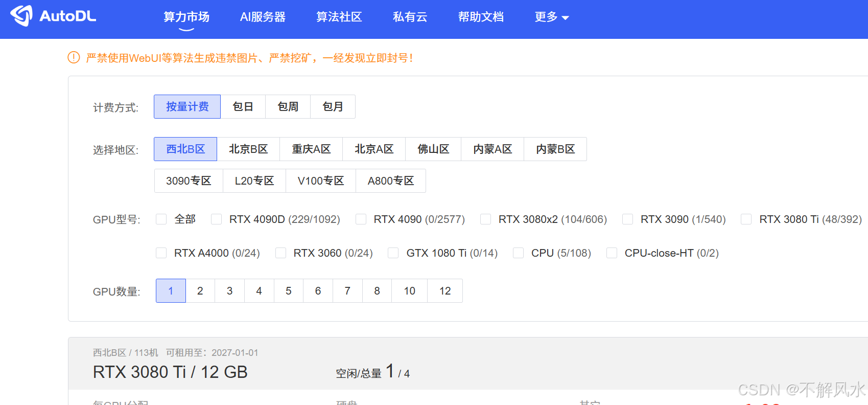The height and width of the screenshot is (405, 868).
Task: Select the 内蒙B区 region
Action: pos(555,149)
